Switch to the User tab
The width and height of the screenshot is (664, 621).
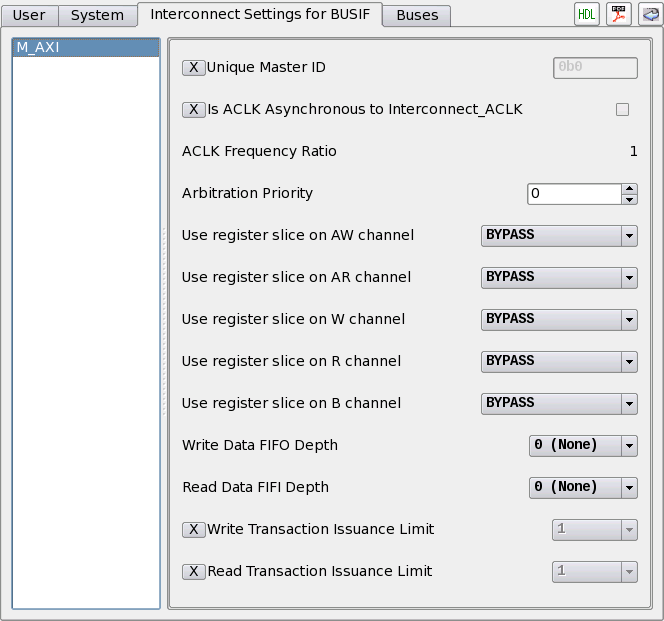click(29, 16)
